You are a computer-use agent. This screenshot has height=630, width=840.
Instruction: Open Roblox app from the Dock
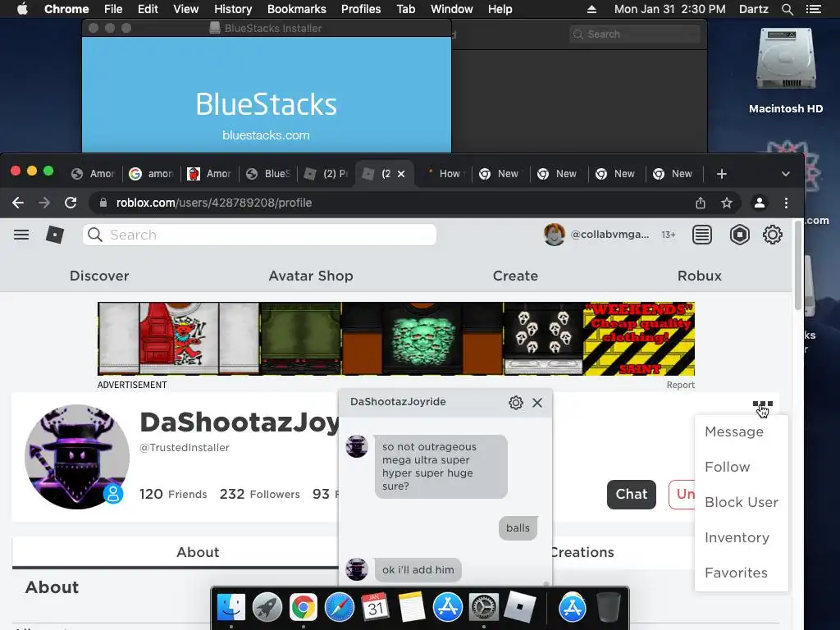(519, 608)
